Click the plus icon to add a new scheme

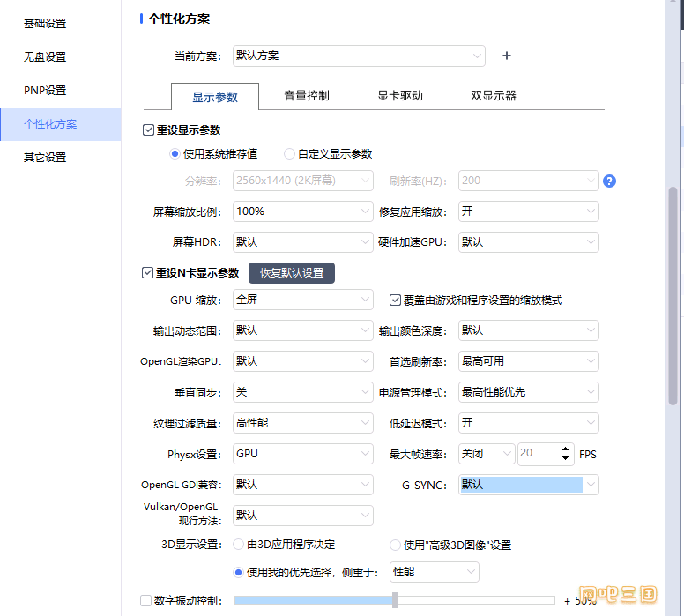507,56
